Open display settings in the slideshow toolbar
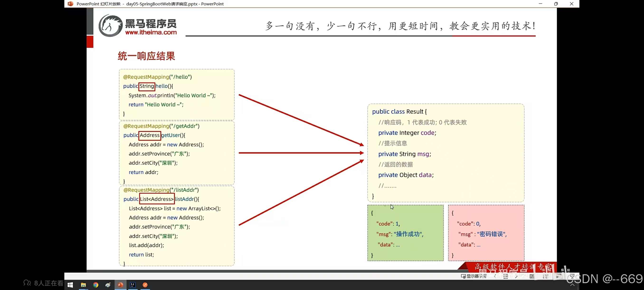The image size is (644, 290). tap(474, 276)
